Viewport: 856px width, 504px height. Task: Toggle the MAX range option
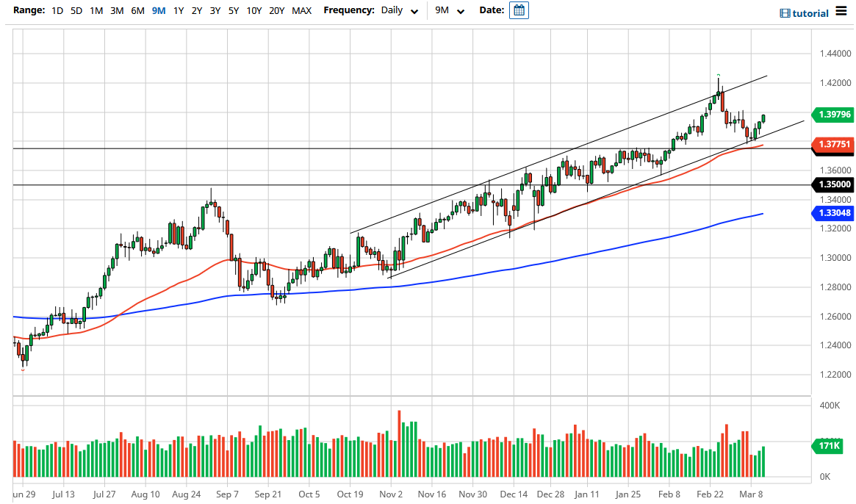point(301,11)
